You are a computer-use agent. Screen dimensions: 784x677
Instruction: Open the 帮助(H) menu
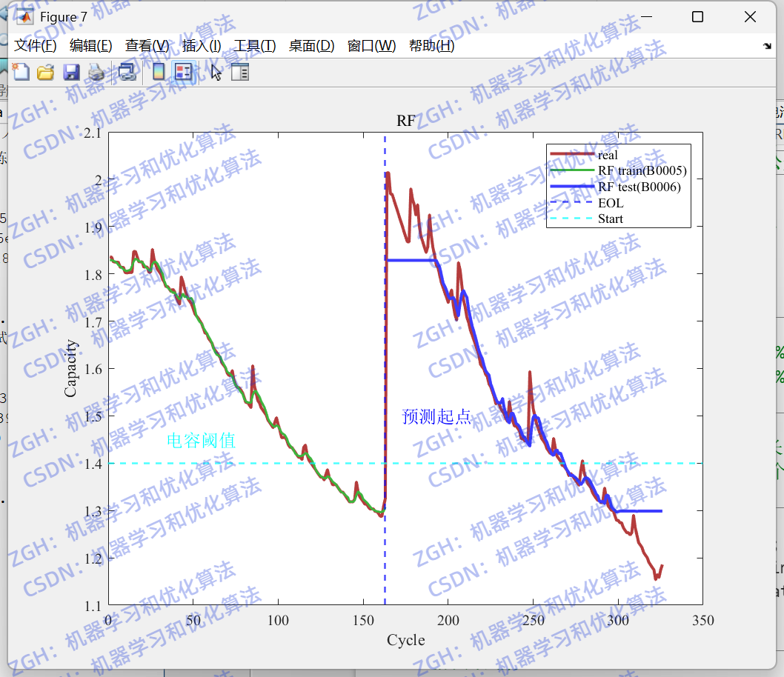click(x=431, y=46)
